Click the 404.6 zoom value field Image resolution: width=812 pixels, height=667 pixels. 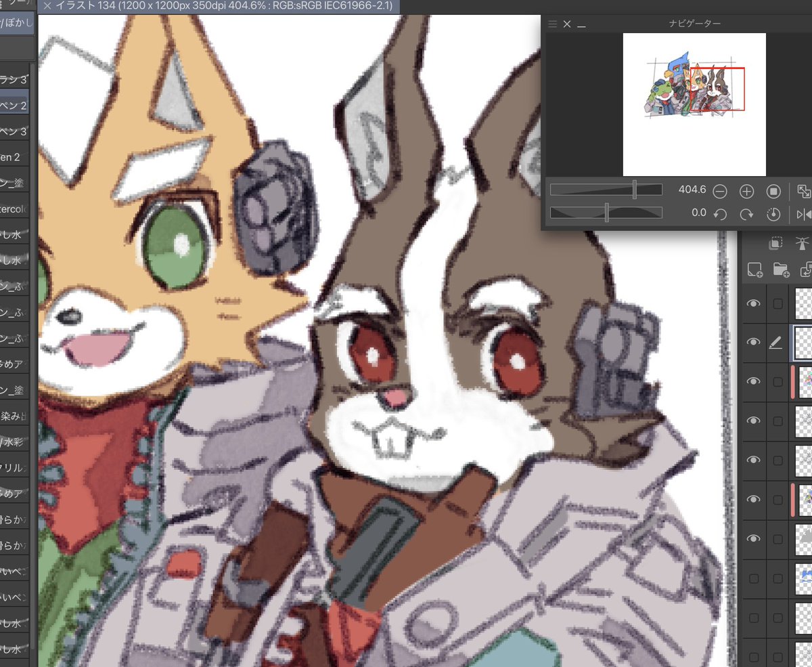(692, 191)
